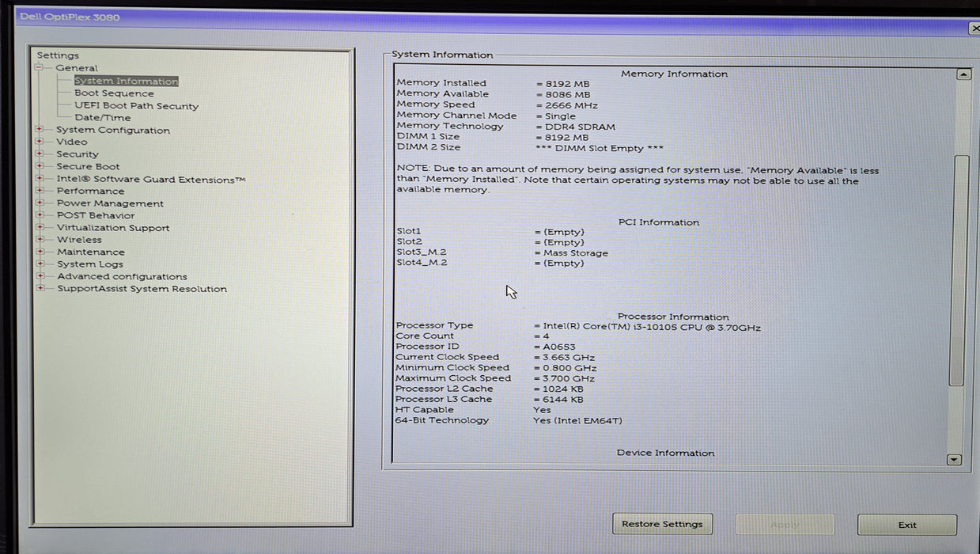Image resolution: width=980 pixels, height=554 pixels.
Task: Expand the Maintenance node
Action: [x=40, y=252]
